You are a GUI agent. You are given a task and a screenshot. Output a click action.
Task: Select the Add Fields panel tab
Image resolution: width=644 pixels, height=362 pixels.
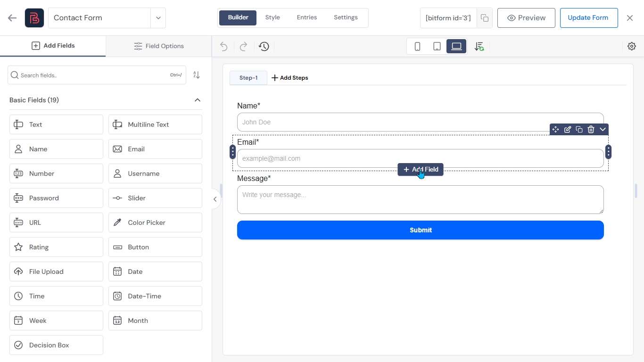click(x=53, y=46)
